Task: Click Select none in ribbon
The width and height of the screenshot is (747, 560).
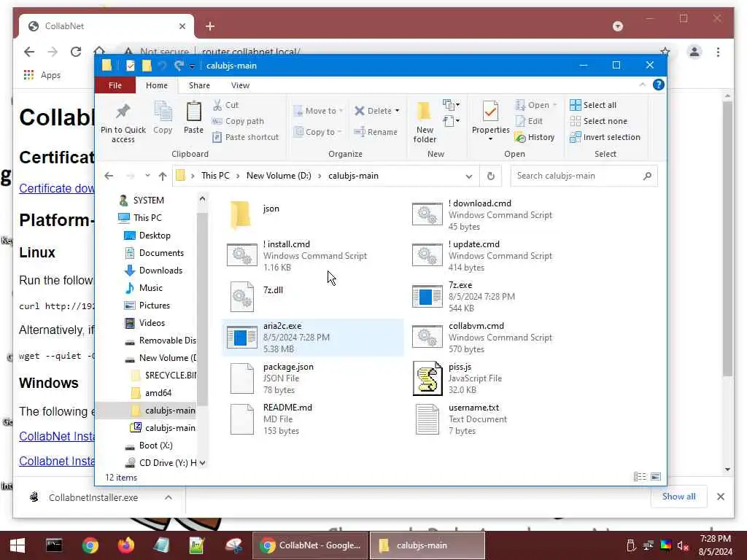Action: [x=599, y=121]
